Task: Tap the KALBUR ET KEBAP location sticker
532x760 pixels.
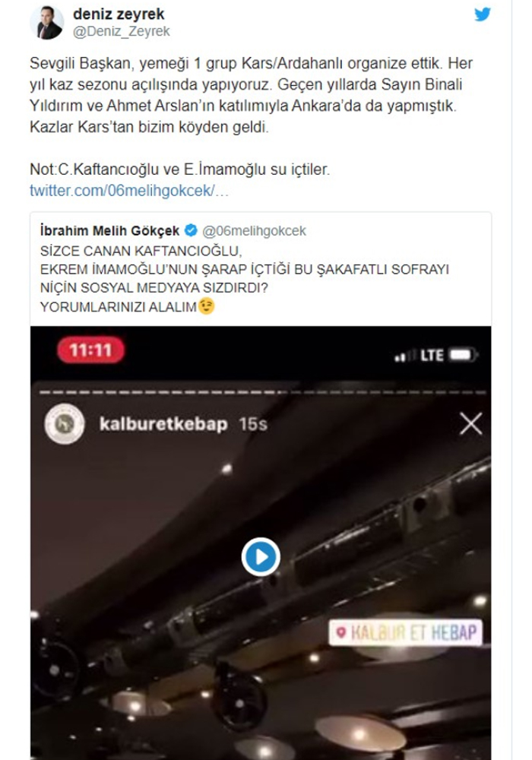Action: 406,632
